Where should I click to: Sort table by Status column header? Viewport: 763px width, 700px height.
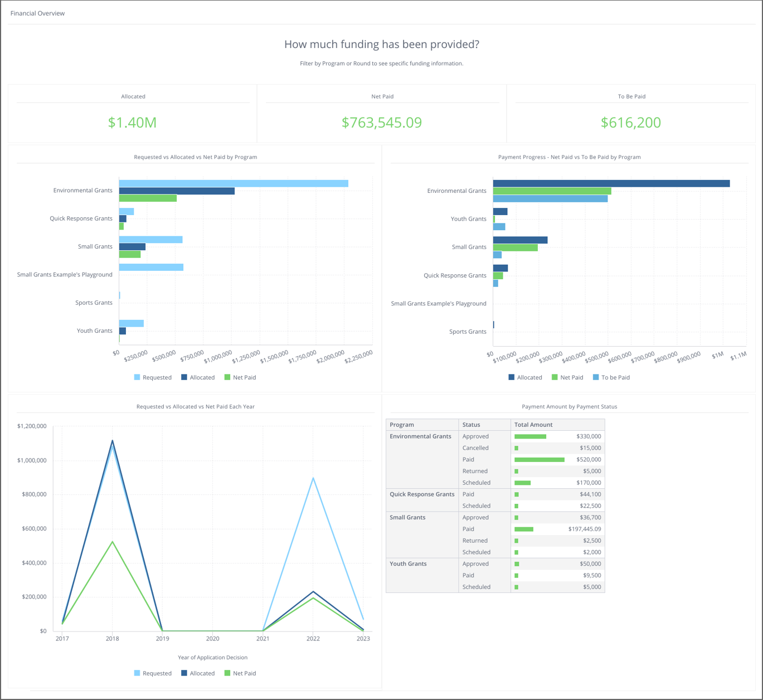[x=471, y=425]
